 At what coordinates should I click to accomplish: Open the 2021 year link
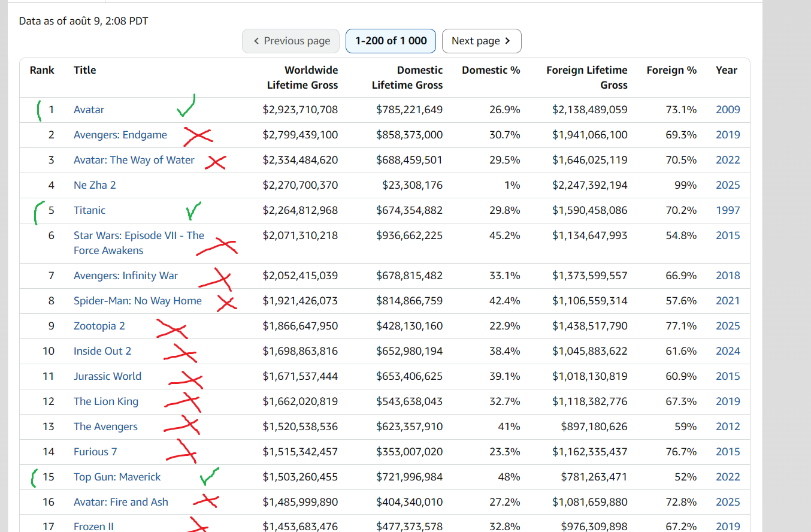(728, 301)
